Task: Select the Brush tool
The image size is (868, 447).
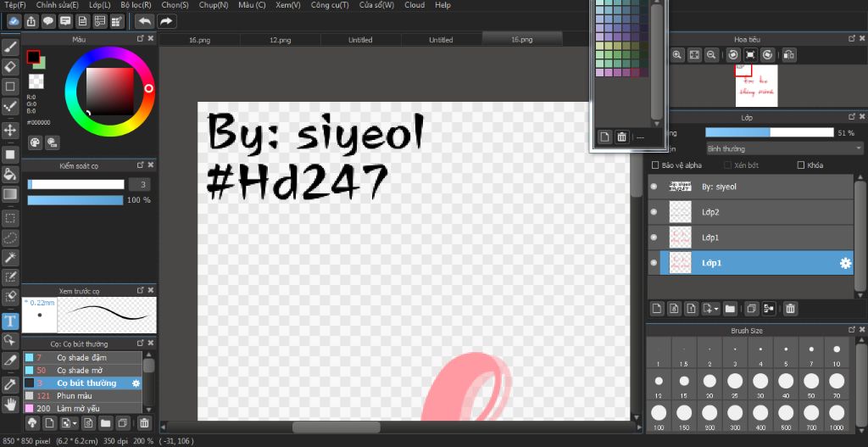Action: pos(10,47)
